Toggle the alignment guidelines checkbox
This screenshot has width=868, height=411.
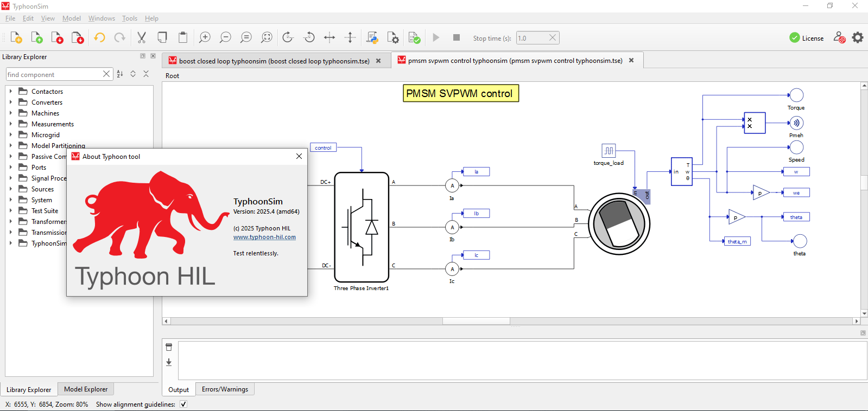pos(183,404)
